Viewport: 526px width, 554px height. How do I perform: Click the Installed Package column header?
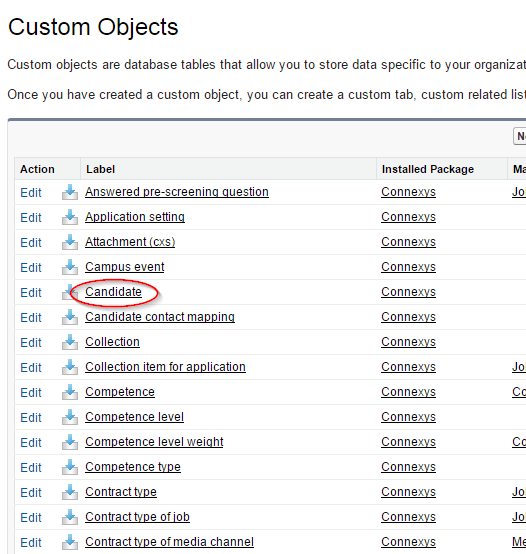428,169
